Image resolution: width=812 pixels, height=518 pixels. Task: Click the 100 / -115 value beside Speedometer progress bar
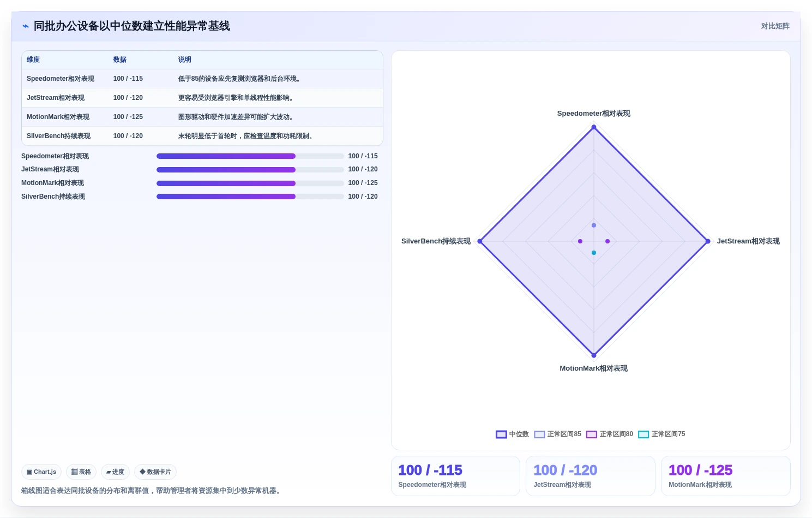363,156
